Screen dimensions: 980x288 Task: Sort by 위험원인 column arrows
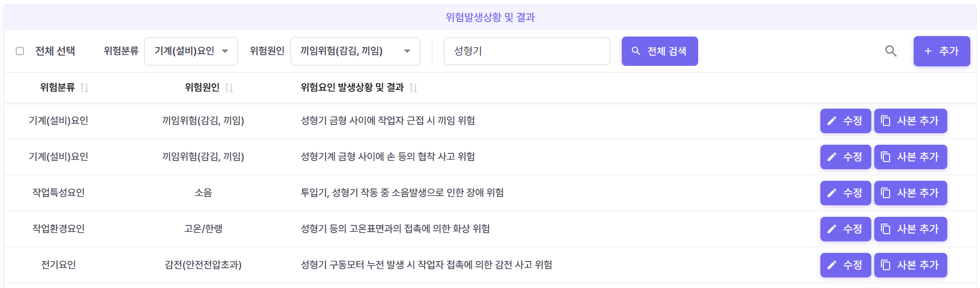(229, 88)
